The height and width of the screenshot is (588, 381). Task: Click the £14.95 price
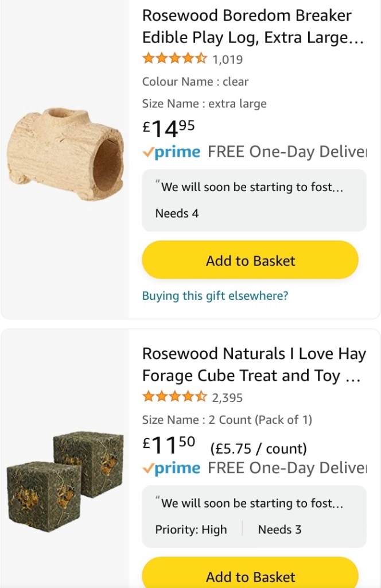click(169, 128)
